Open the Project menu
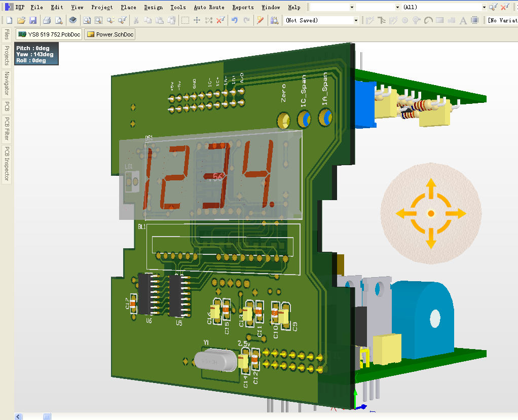This screenshot has width=518, height=420. coord(102,7)
